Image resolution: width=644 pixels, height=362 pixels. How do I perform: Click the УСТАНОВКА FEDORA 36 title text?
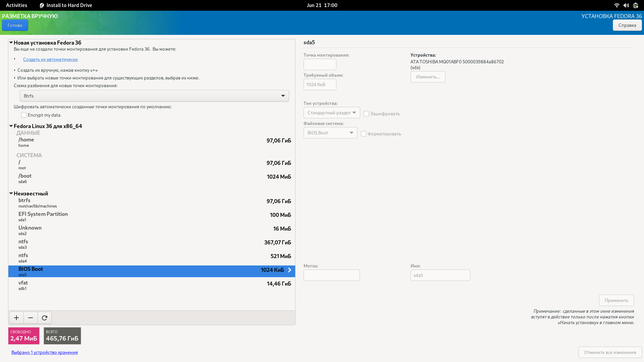[x=612, y=16]
